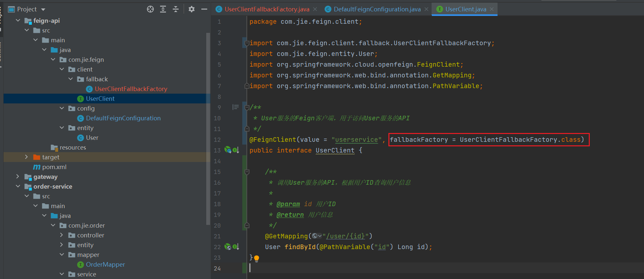Click the collapse all icon in Project toolbar
The height and width of the screenshot is (279, 644).
pos(176,9)
